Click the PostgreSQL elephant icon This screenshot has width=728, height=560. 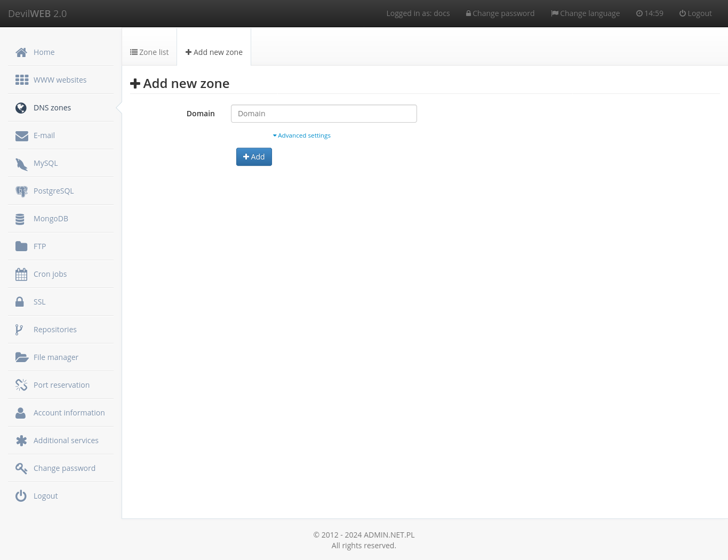point(21,190)
